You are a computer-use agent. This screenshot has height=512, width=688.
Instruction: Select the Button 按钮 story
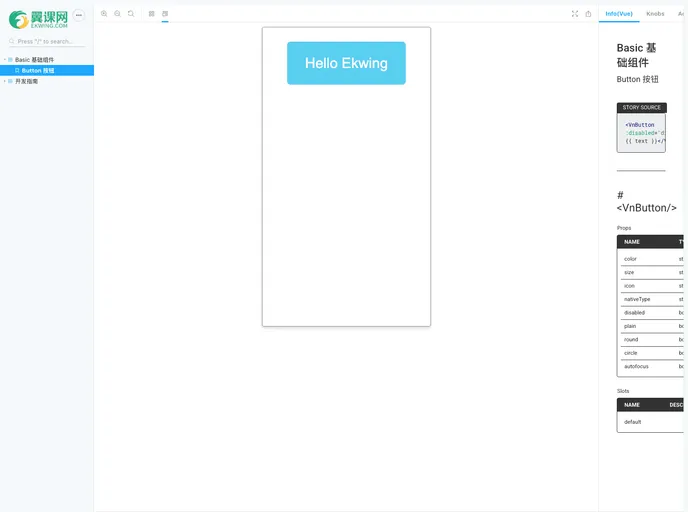(x=38, y=71)
